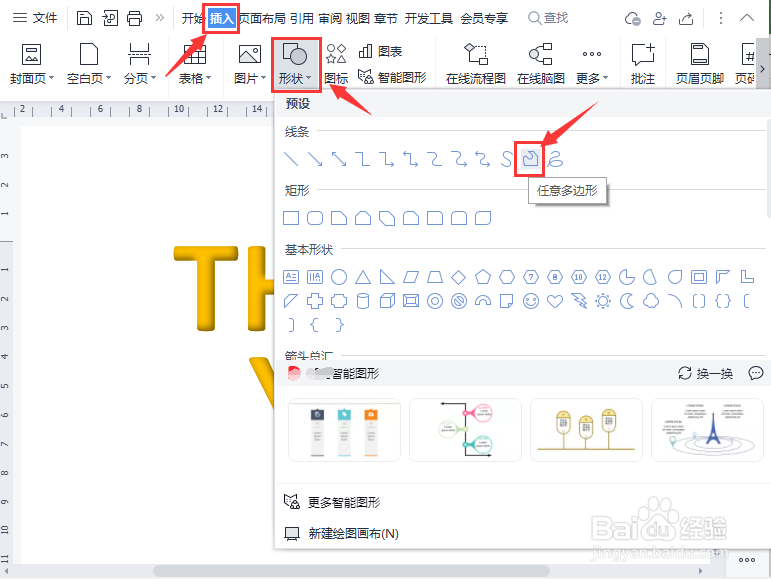The image size is (771, 579).
Task: Click the 图标 icons button
Action: tap(336, 64)
